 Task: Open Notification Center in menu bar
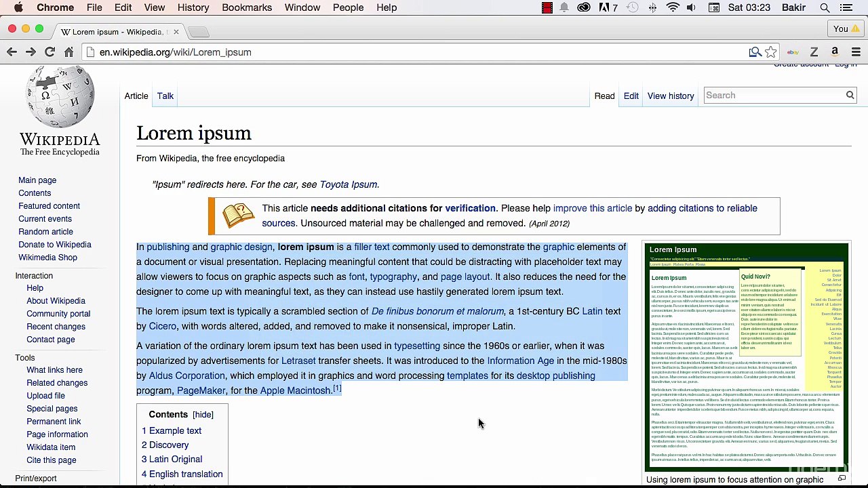(x=846, y=7)
